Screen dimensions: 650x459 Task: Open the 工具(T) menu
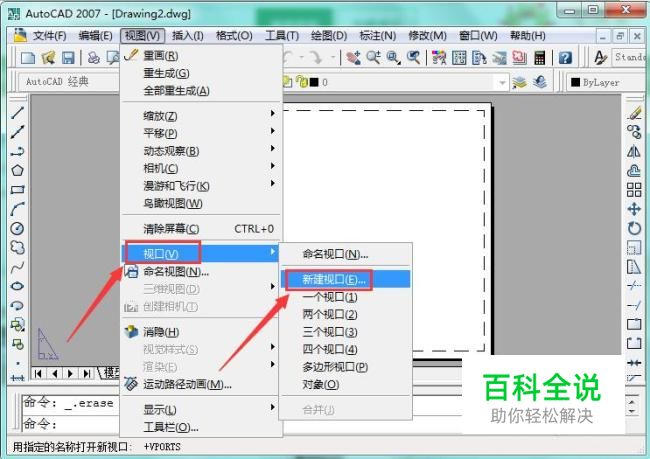coord(282,36)
